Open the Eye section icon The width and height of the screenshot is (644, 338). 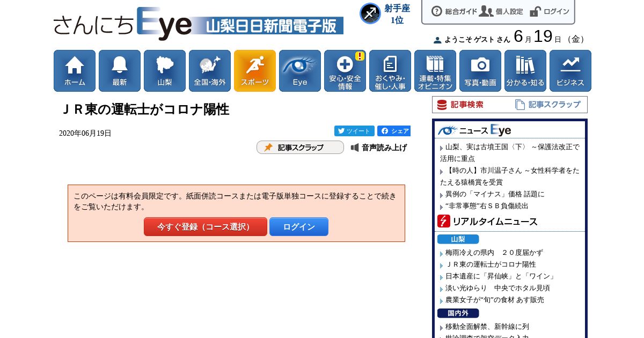coord(300,71)
